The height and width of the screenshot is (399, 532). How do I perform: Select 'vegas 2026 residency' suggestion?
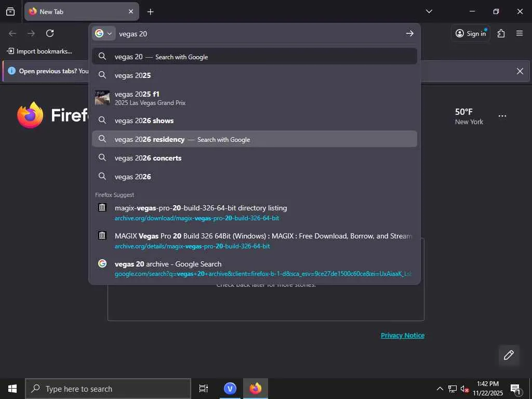click(x=255, y=139)
